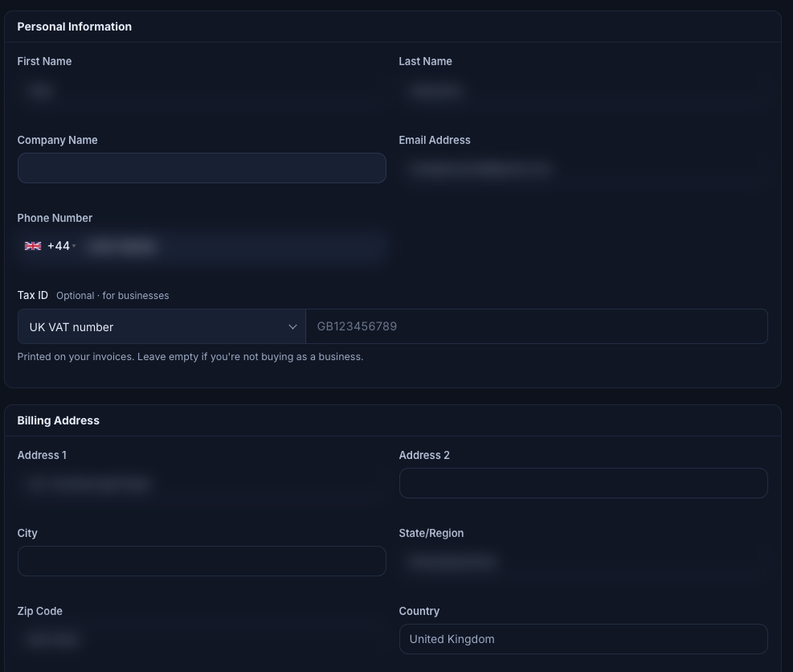Click the Company Name label

57,140
